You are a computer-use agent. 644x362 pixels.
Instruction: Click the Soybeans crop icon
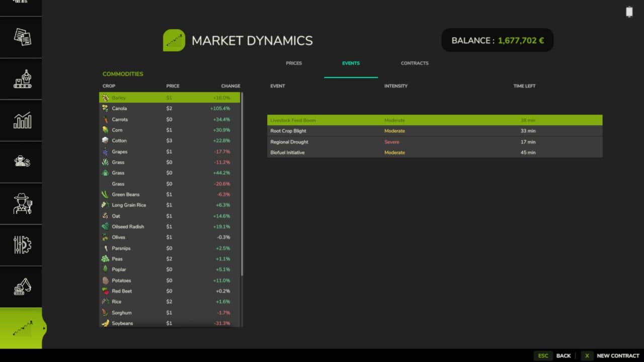point(105,323)
